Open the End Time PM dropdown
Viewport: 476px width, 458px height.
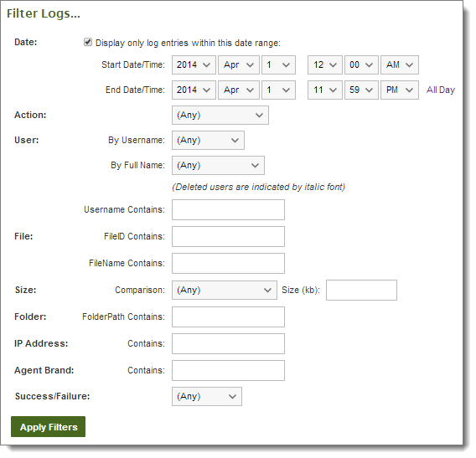tap(400, 90)
